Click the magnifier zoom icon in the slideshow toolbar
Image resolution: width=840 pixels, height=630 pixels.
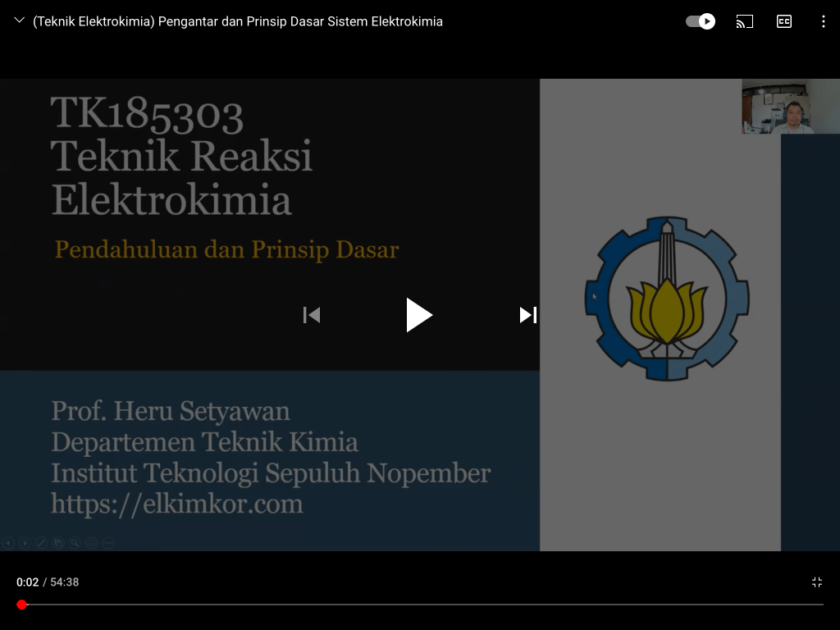(x=74, y=543)
